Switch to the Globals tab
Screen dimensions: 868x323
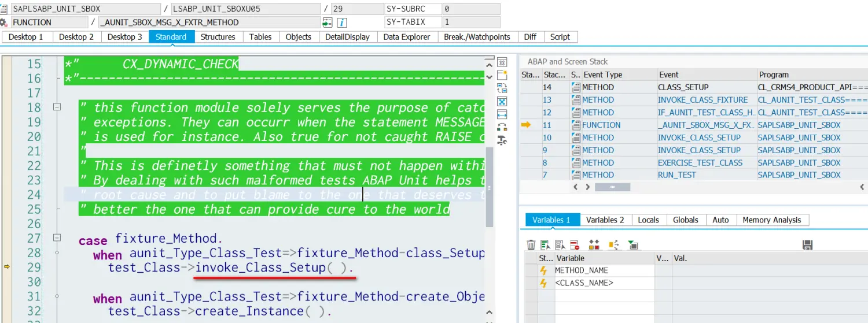[x=686, y=220]
